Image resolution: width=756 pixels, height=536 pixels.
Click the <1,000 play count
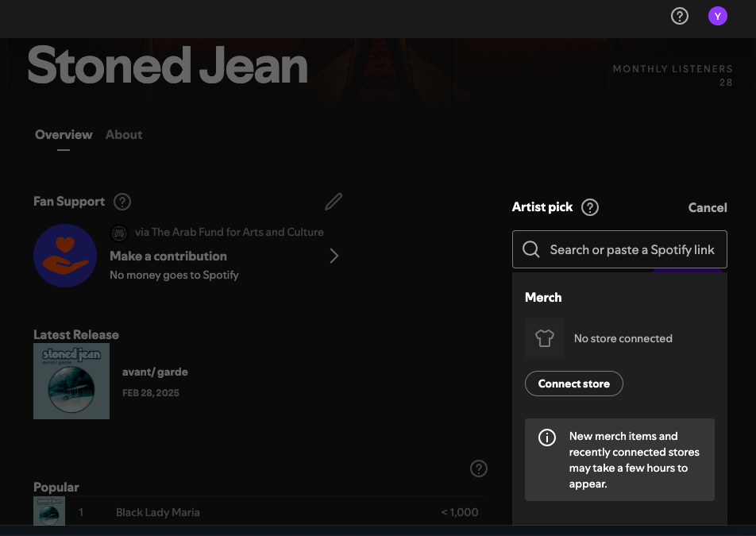(x=460, y=512)
